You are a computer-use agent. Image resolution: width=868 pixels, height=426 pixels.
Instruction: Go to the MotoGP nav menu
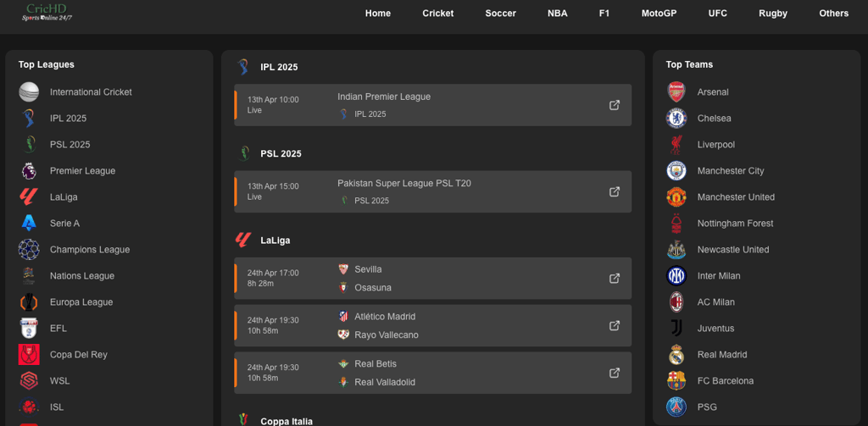click(x=659, y=14)
